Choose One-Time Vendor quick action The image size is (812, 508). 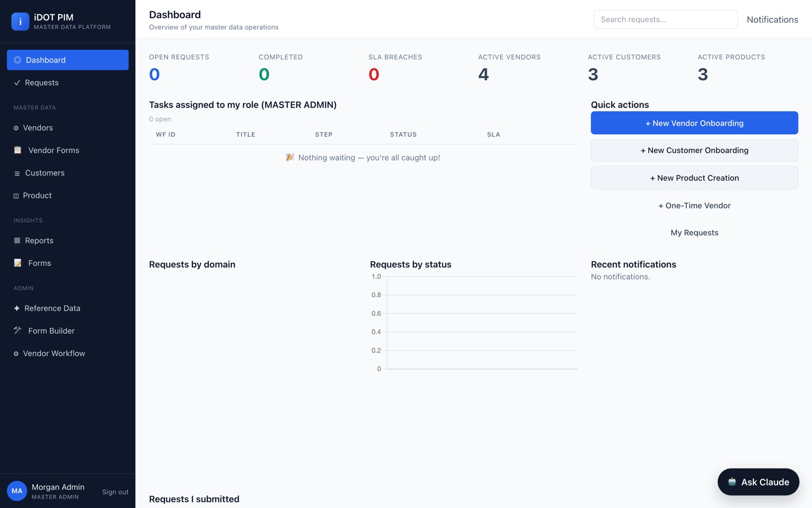pyautogui.click(x=694, y=205)
